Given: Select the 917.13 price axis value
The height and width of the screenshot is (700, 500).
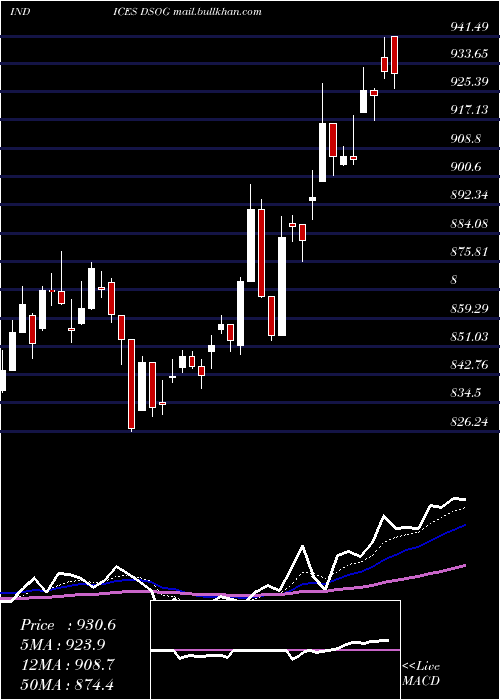Looking at the screenshot, I should [469, 110].
